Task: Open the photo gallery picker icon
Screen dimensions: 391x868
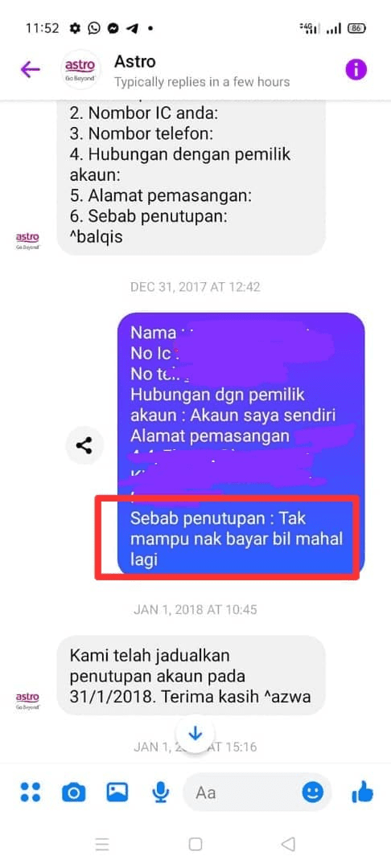Action: 117,792
